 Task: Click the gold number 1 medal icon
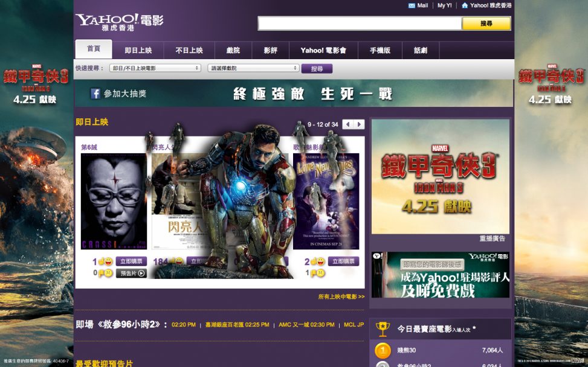click(x=383, y=351)
